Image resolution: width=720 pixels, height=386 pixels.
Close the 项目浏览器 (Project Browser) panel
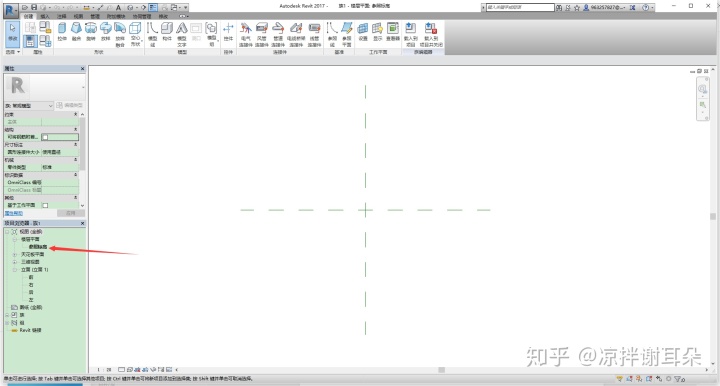click(x=83, y=223)
